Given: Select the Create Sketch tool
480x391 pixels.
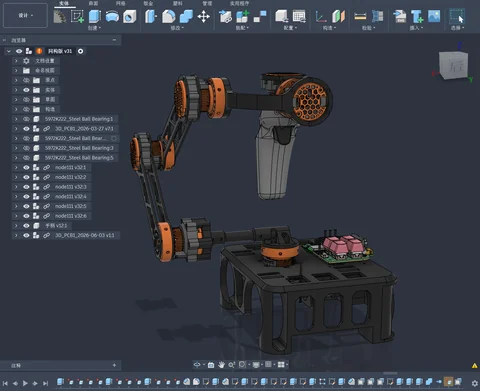Looking at the screenshot, I should (77, 16).
